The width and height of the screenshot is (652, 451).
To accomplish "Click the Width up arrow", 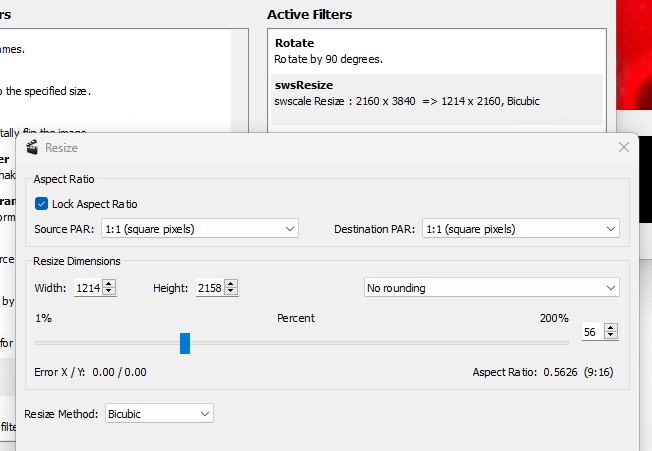I will pos(110,283).
